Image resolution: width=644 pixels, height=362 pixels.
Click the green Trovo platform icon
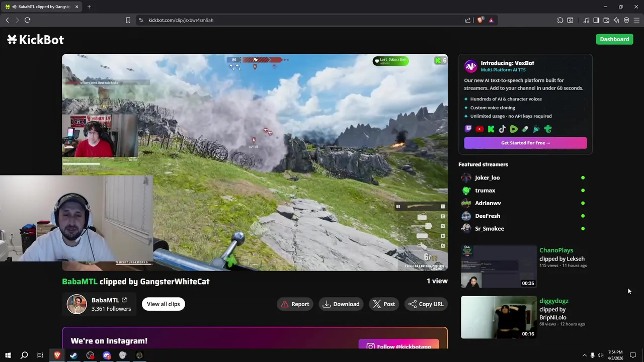[x=548, y=129]
